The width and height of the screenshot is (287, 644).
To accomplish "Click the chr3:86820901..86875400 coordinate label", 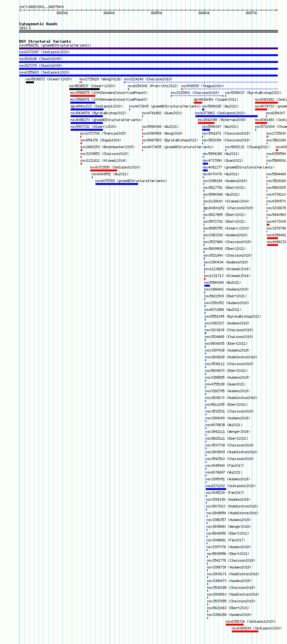I will (x=42, y=7).
